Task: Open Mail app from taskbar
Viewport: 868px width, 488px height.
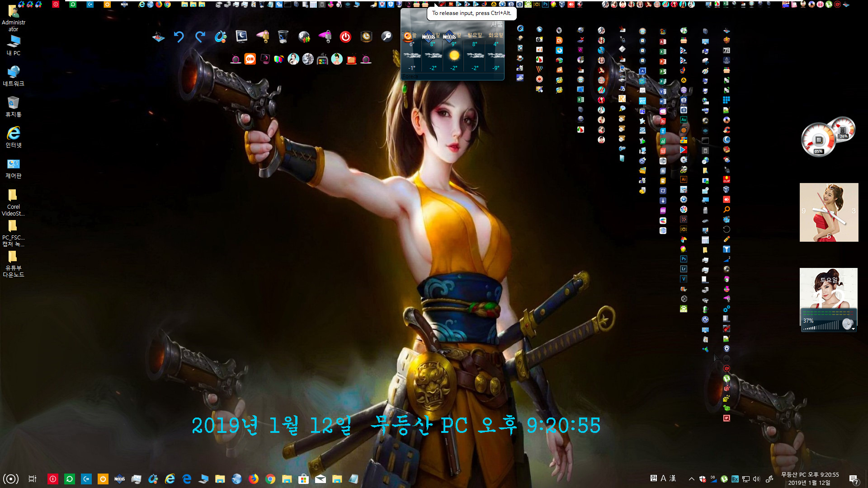Action: 321,479
